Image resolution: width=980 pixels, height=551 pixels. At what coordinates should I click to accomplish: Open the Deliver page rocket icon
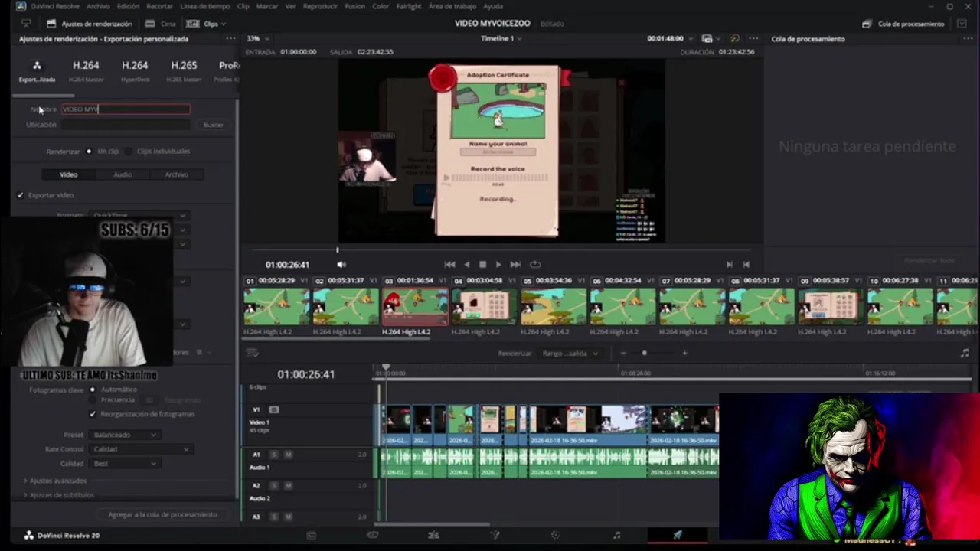click(678, 536)
